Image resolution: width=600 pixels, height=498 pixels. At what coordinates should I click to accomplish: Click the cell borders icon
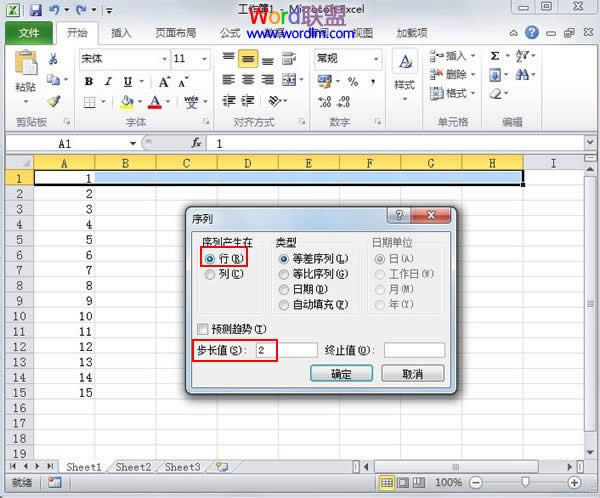pos(90,102)
